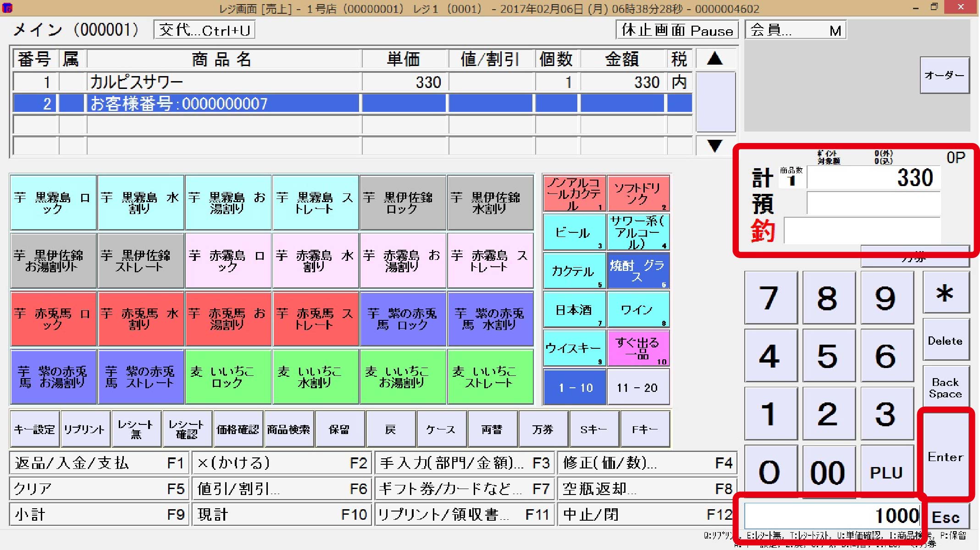
Task: Enable レシート確認 receipt confirmation
Action: (x=187, y=429)
